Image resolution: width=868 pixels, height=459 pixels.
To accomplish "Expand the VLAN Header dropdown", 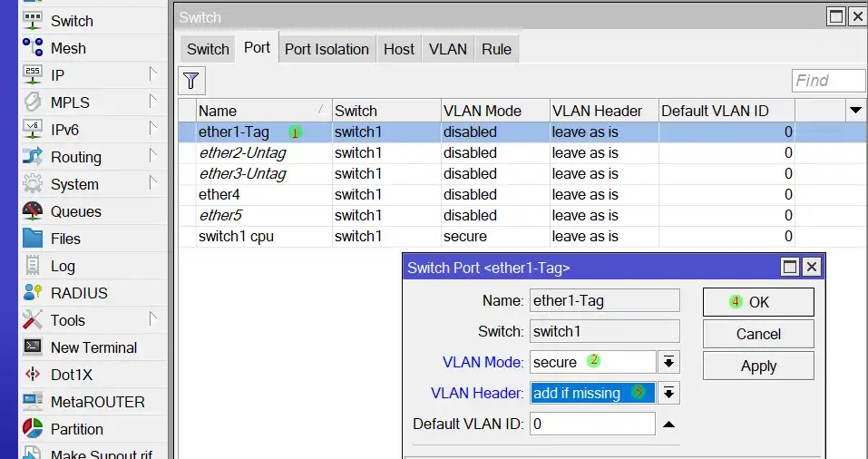I will pos(668,393).
